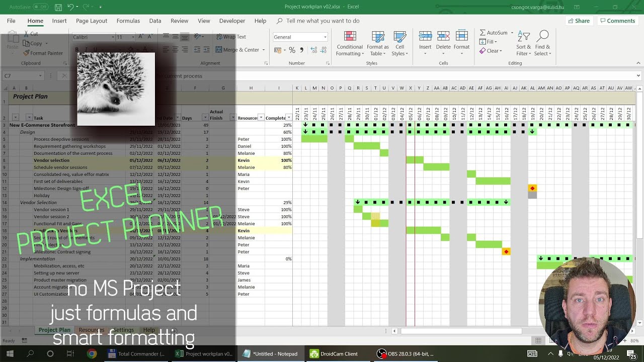Click Increase Decimal icon
Image resolution: width=644 pixels, height=362 pixels.
click(x=314, y=50)
